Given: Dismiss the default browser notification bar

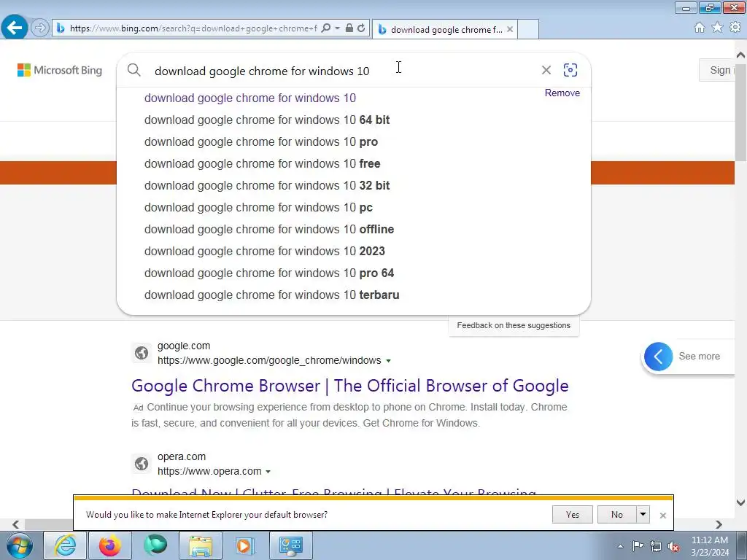Looking at the screenshot, I should coord(662,516).
